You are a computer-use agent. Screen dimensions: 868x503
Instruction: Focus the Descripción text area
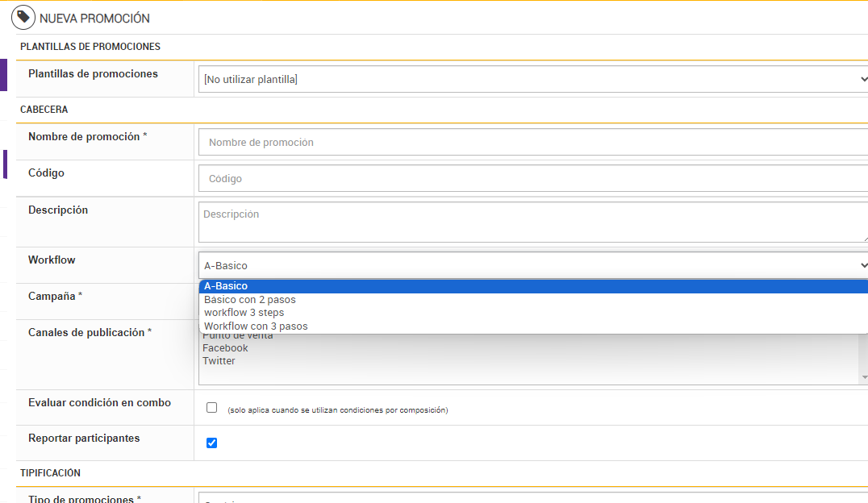[532, 222]
